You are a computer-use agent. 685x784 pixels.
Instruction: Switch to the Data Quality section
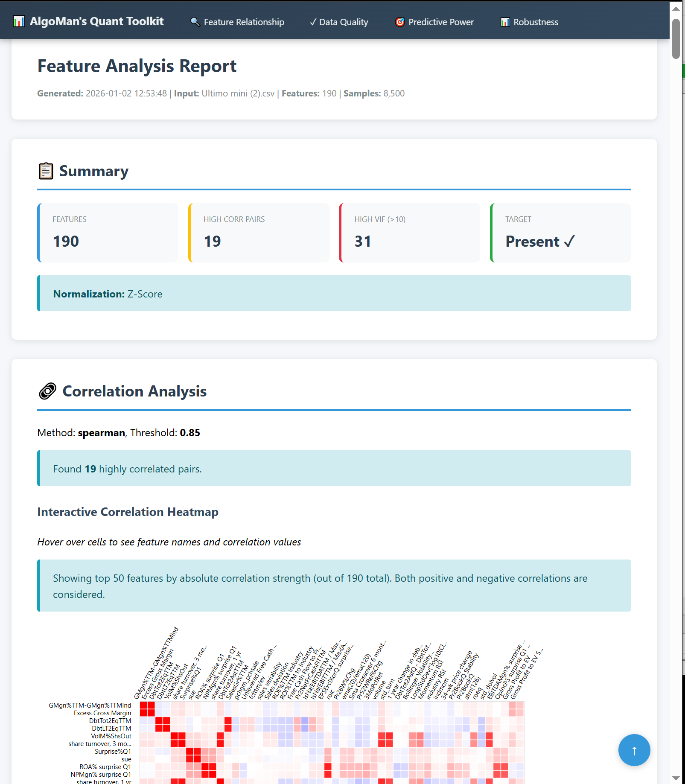tap(343, 21)
